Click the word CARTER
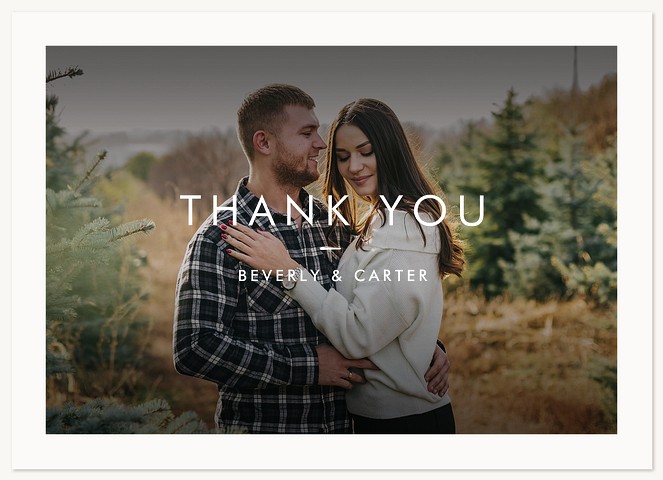The image size is (663, 480). pyautogui.click(x=391, y=276)
